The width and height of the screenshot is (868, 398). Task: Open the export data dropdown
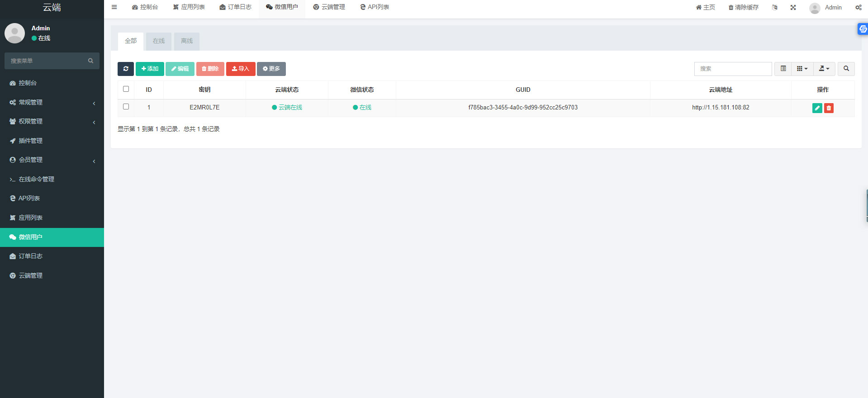pyautogui.click(x=824, y=69)
